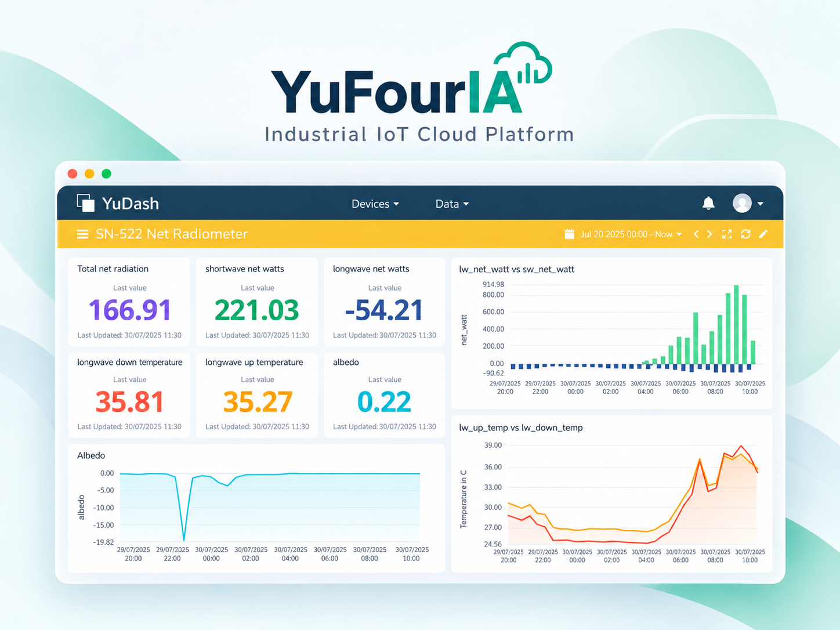This screenshot has height=630, width=840.
Task: Click the YuDash brand name
Action: 131,204
